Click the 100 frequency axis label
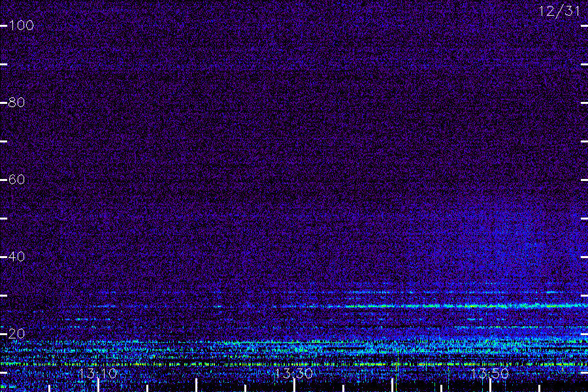 pyautogui.click(x=22, y=25)
